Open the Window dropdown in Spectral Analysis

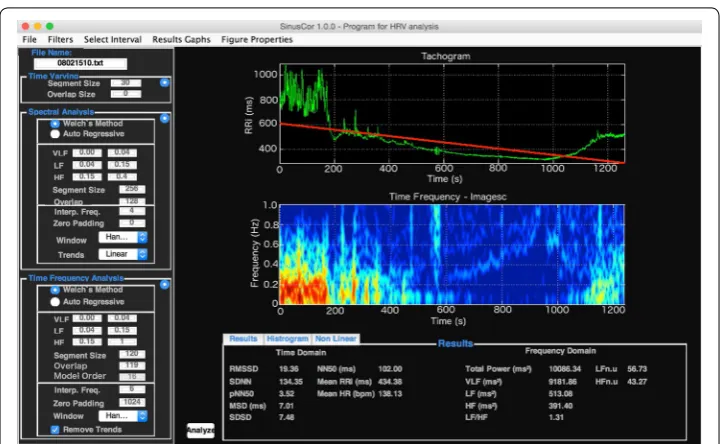coord(123,237)
